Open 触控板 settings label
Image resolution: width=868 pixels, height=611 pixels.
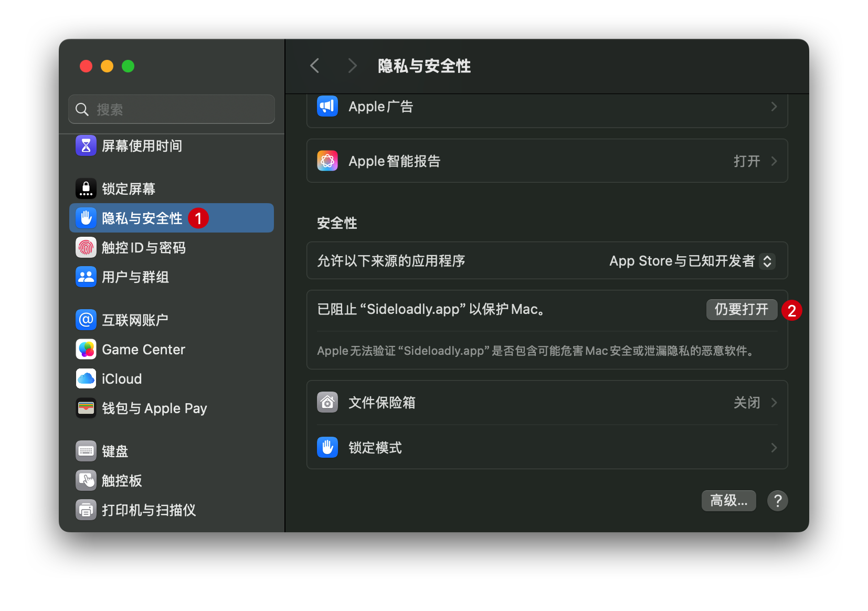pyautogui.click(x=122, y=481)
